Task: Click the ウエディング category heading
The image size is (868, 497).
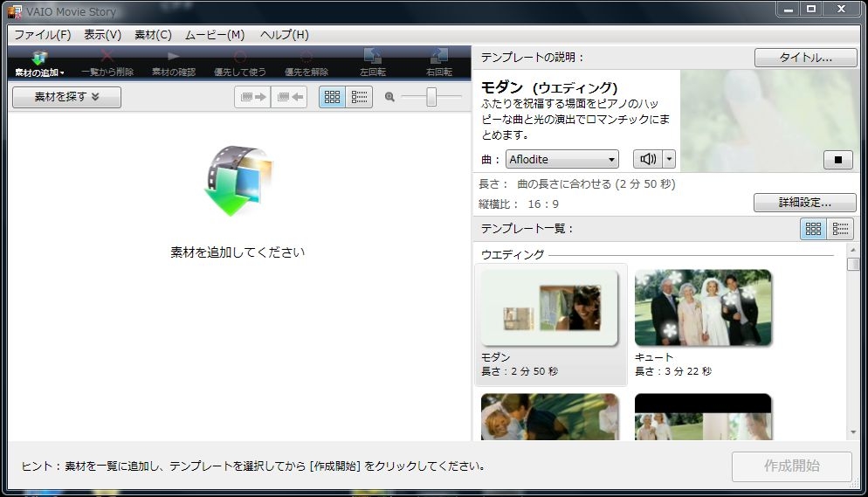Action: coord(513,254)
